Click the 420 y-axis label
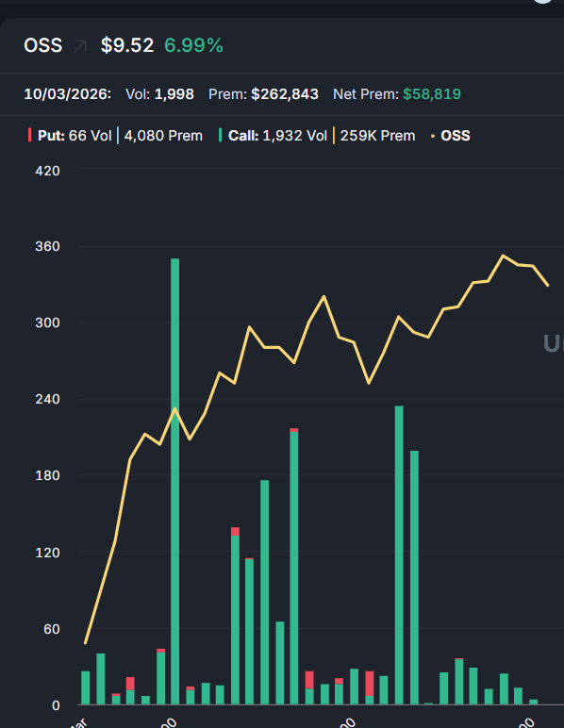Screen dimensions: 564x728 click(48, 171)
